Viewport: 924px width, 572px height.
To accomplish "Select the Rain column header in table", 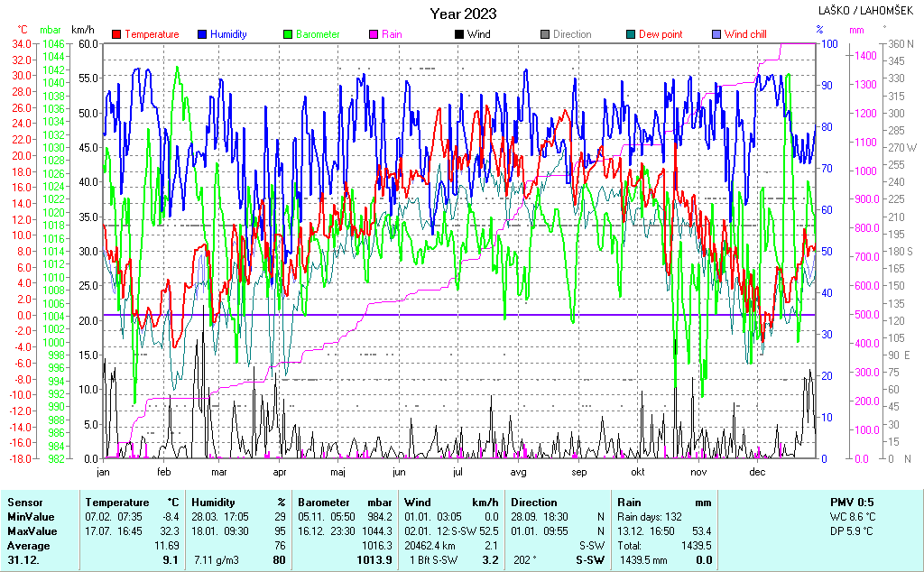I will tap(629, 503).
